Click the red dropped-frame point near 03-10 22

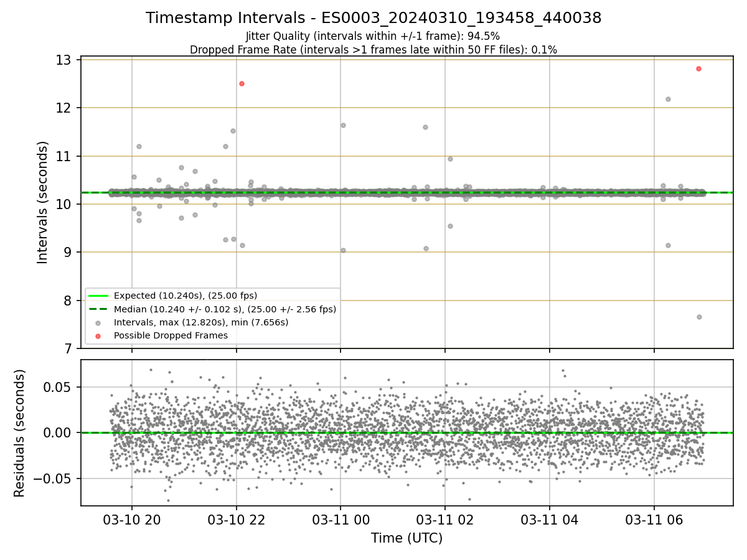[242, 83]
